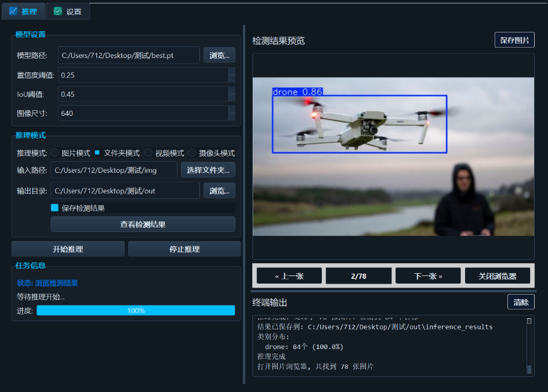The image size is (548, 392).
Task: Switch to the 推理 tab
Action: pyautogui.click(x=23, y=12)
